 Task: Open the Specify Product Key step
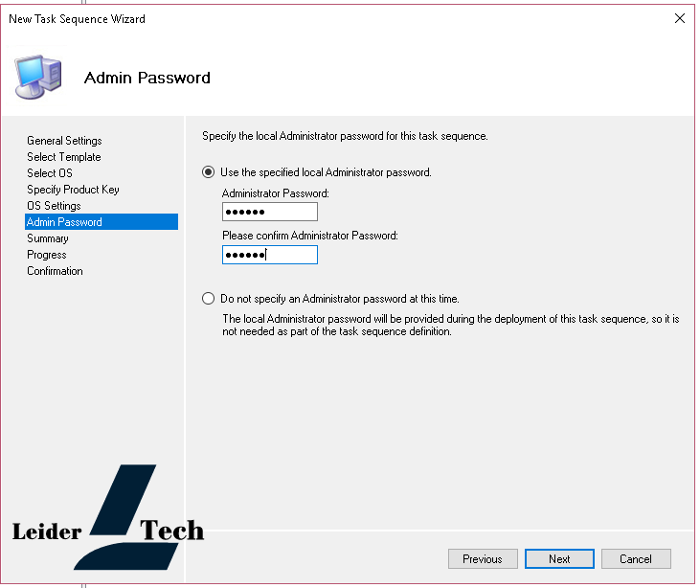(x=73, y=190)
